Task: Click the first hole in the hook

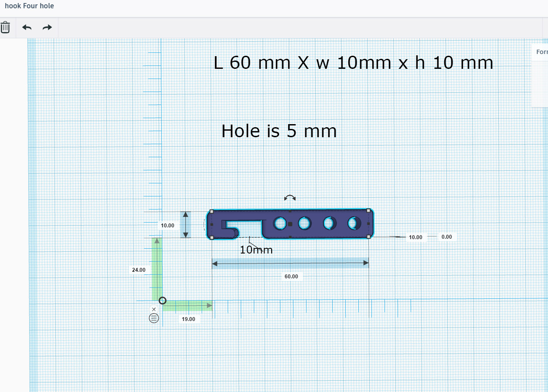Action: pos(279,224)
